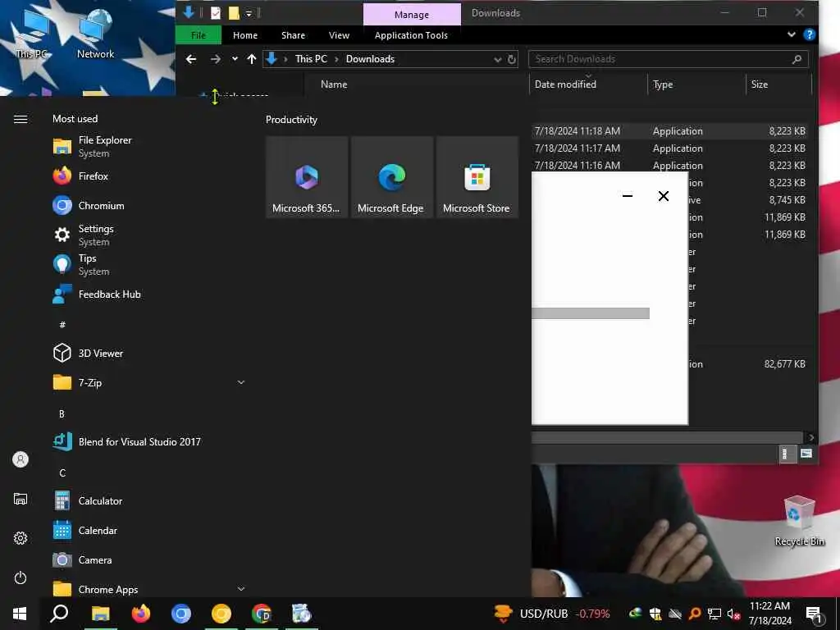This screenshot has height=630, width=840.
Task: Open the Application Tools tab
Action: pos(411,35)
